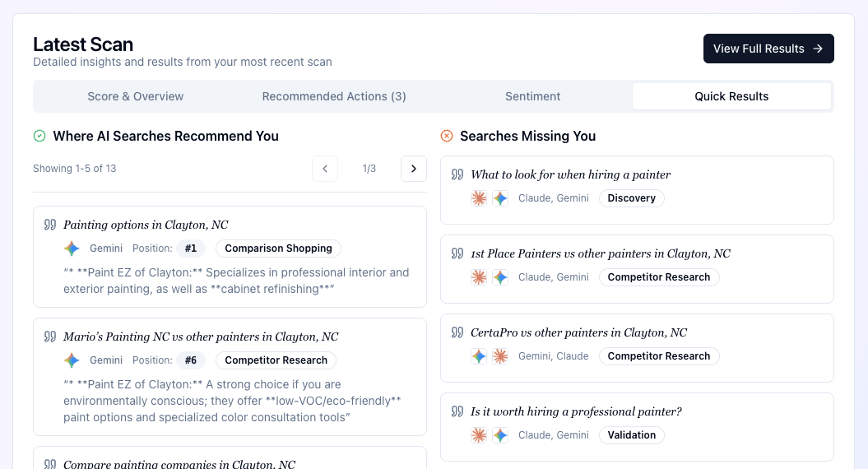Viewport: 868px width, 469px height.
Task: Open "1st Place Painters vs other painters" query
Action: [x=601, y=253]
